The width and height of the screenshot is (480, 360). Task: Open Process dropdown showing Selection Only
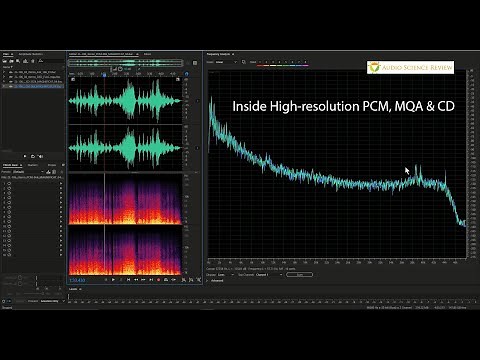pyautogui.click(x=52, y=301)
